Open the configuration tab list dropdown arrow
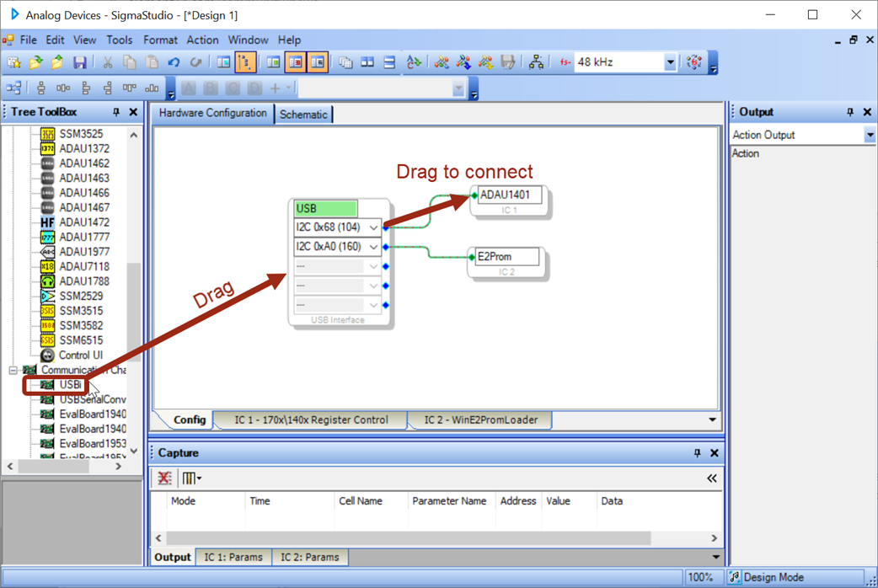This screenshot has width=878, height=588. pyautogui.click(x=712, y=420)
